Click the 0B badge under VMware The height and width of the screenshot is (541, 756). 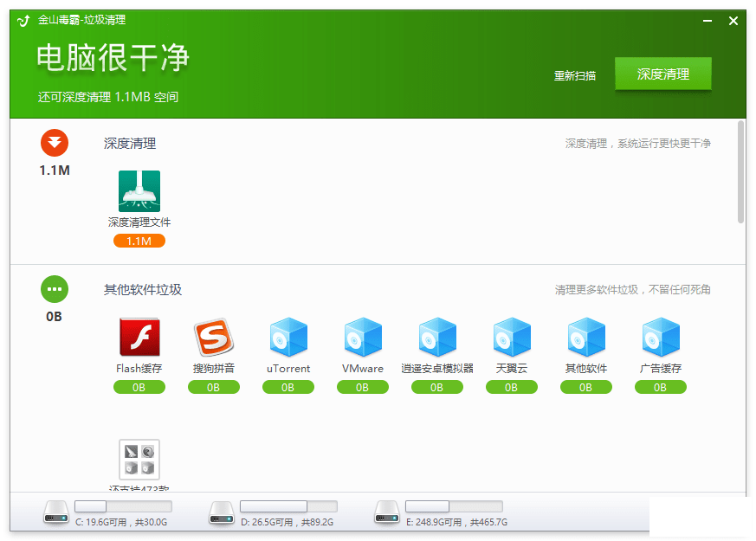(x=363, y=387)
